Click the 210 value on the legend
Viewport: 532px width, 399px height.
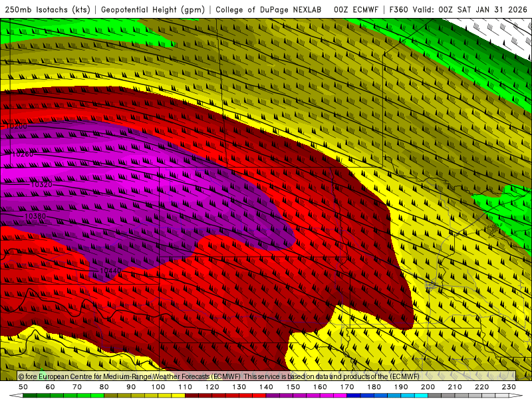coord(455,387)
